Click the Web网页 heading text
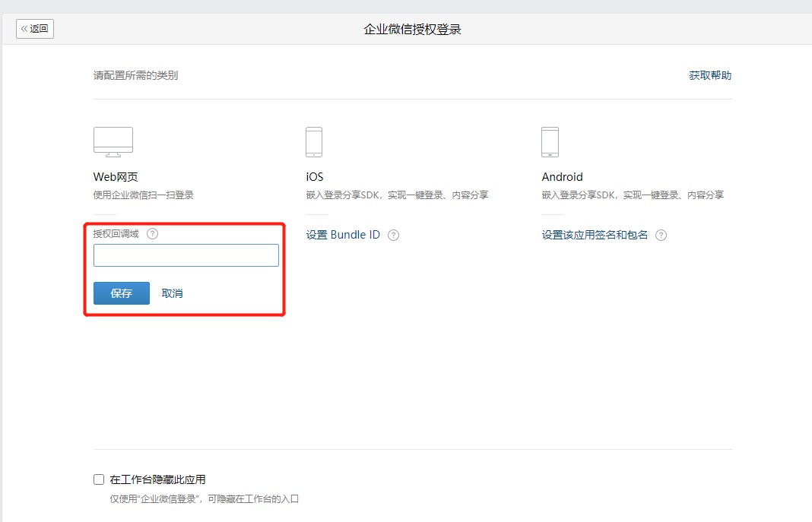812x522 pixels. coord(116,177)
